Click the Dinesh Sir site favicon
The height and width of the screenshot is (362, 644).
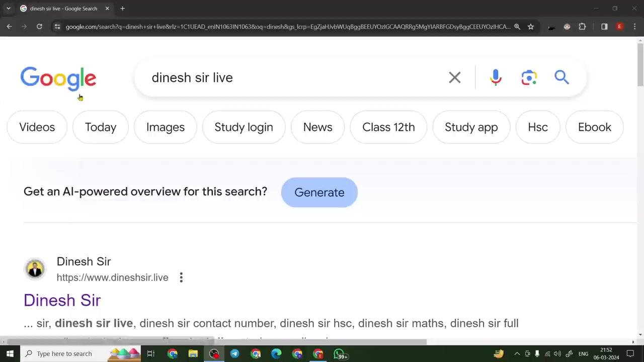pyautogui.click(x=35, y=268)
